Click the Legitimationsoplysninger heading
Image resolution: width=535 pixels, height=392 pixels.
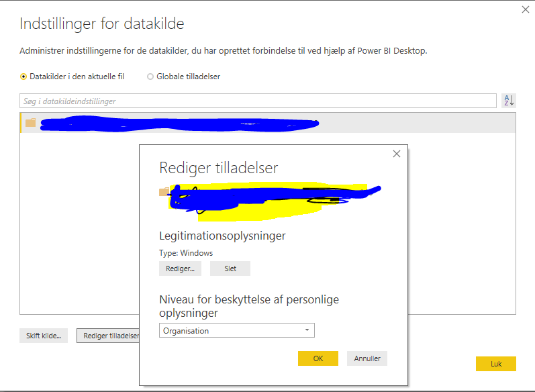click(x=222, y=236)
